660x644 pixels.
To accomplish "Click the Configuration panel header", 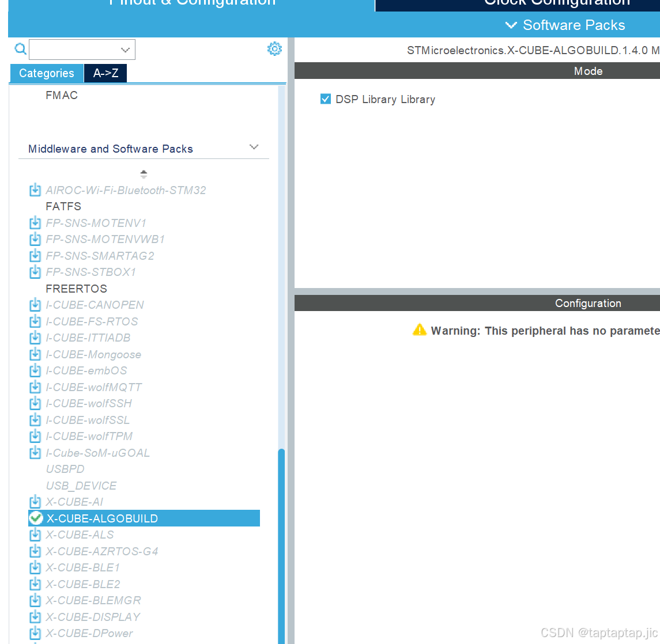I will pos(477,303).
